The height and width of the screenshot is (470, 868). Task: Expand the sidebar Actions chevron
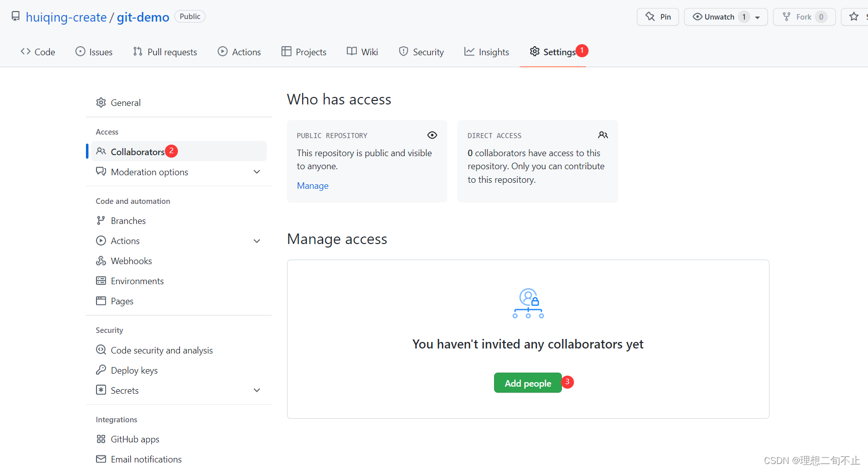pyautogui.click(x=257, y=241)
